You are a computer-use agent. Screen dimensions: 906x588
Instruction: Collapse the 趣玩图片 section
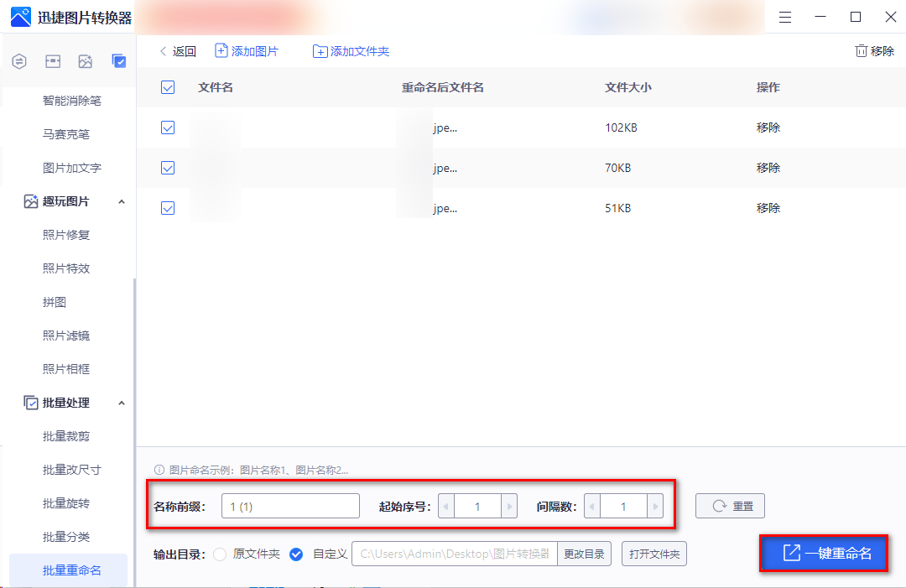(x=122, y=201)
